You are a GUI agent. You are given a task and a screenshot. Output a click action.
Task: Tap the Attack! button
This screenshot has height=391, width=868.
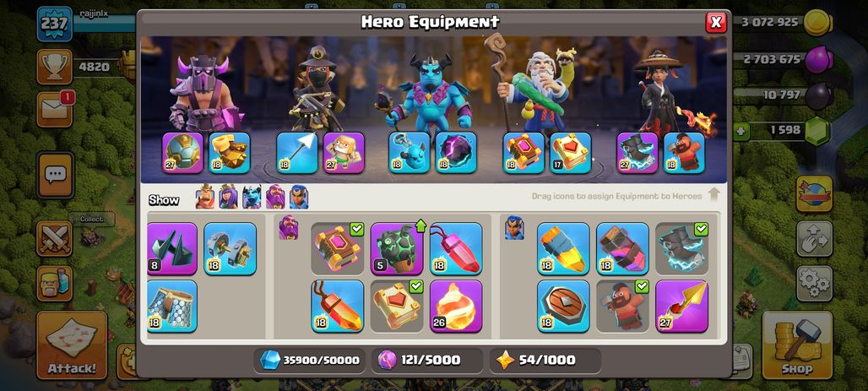[72, 345]
